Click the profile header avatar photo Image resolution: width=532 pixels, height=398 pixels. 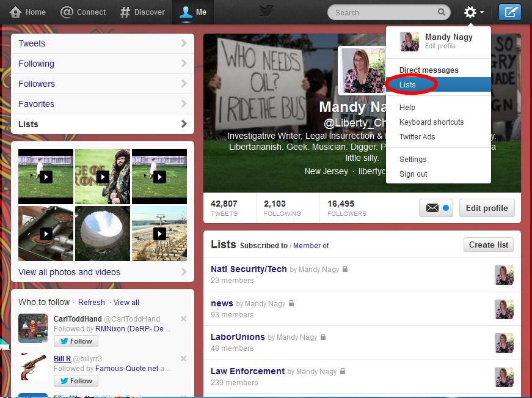(x=362, y=71)
